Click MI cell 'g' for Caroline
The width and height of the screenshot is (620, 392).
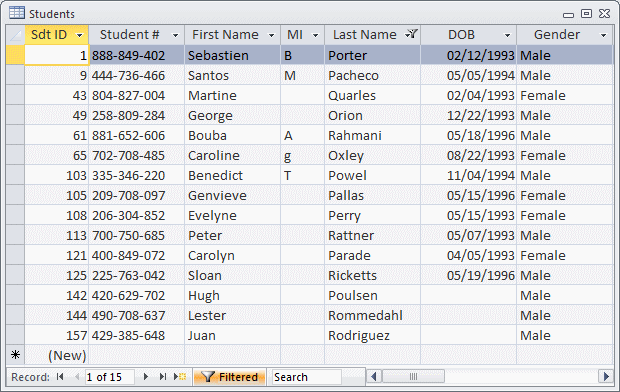pyautogui.click(x=302, y=155)
